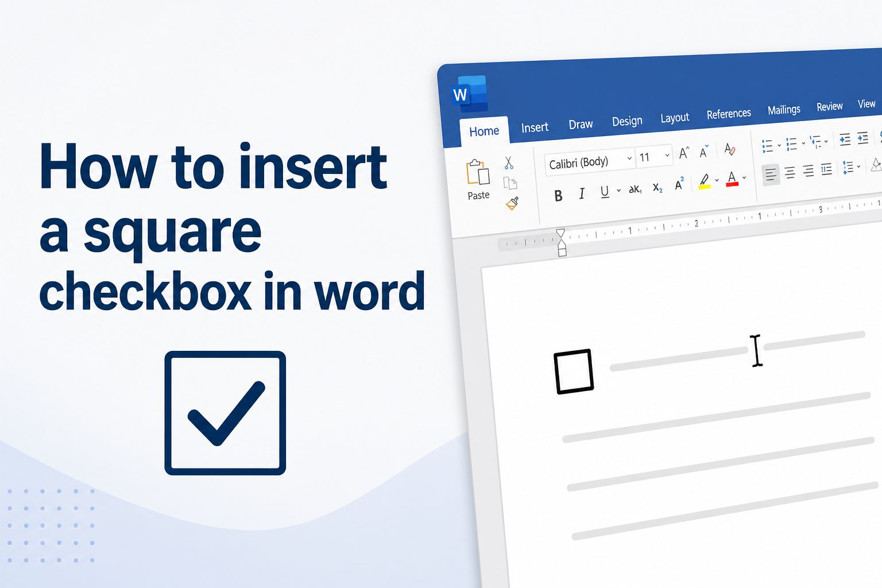Open line and paragraph spacing options
The width and height of the screenshot is (882, 588).
(x=848, y=167)
